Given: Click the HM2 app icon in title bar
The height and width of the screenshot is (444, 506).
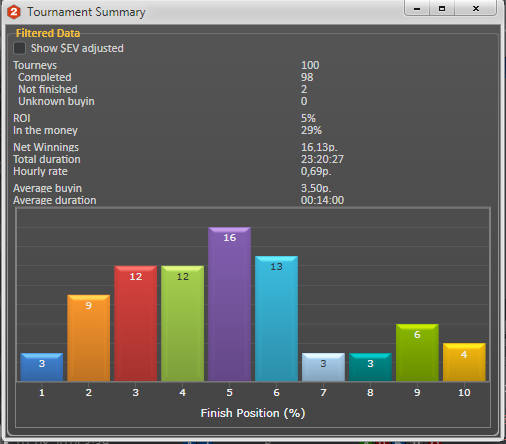Looking at the screenshot, I should click(x=14, y=12).
